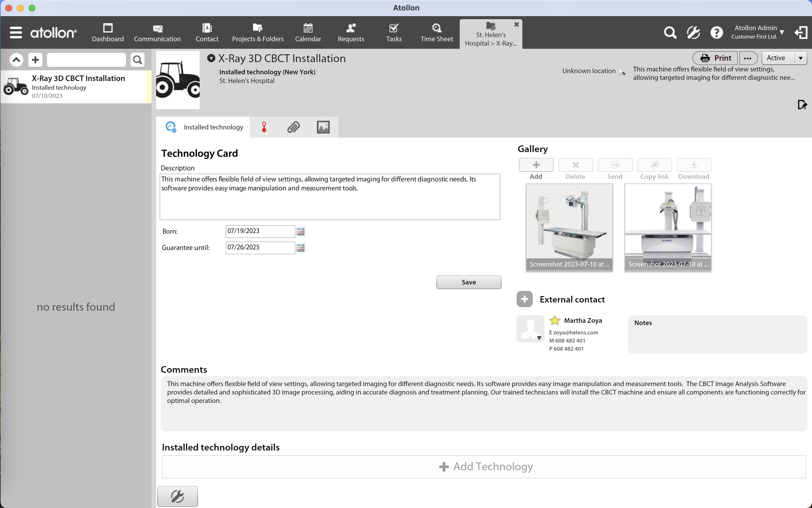The image size is (812, 508).
Task: Open the Born date calendar picker
Action: [301, 231]
